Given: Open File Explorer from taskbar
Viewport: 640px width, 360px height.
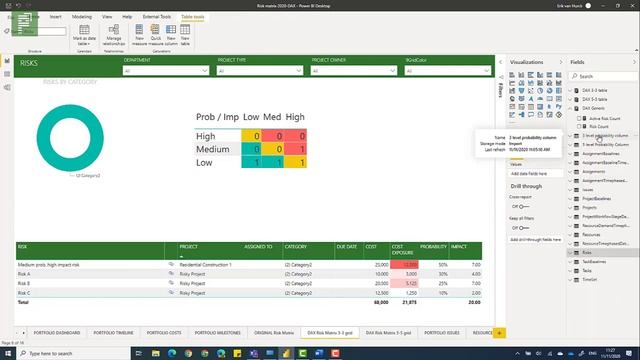Looking at the screenshot, I should 156,353.
